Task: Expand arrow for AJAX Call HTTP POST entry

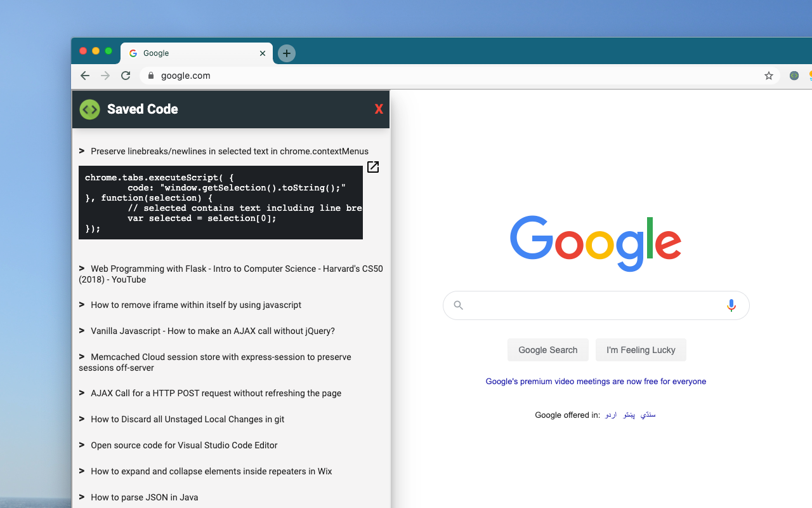Action: tap(82, 393)
